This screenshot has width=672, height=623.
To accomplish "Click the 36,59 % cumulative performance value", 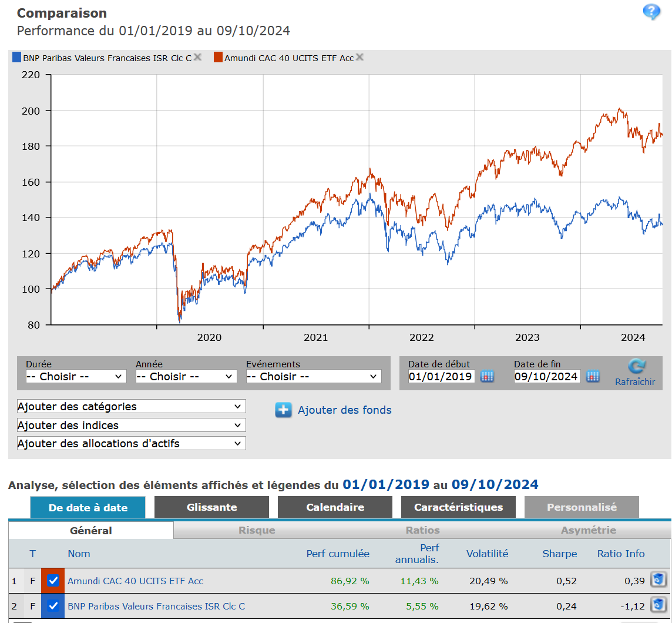I will pyautogui.click(x=350, y=607).
